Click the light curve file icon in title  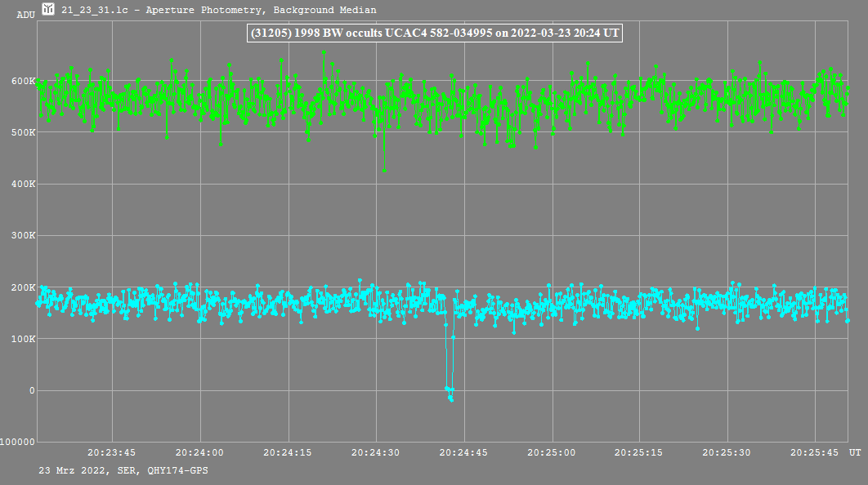[x=48, y=10]
